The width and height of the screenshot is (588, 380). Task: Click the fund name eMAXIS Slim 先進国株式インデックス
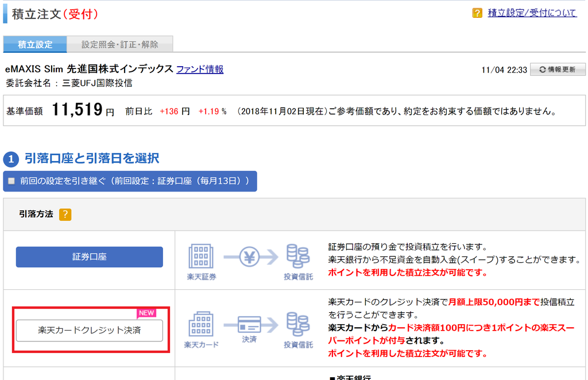tap(89, 69)
